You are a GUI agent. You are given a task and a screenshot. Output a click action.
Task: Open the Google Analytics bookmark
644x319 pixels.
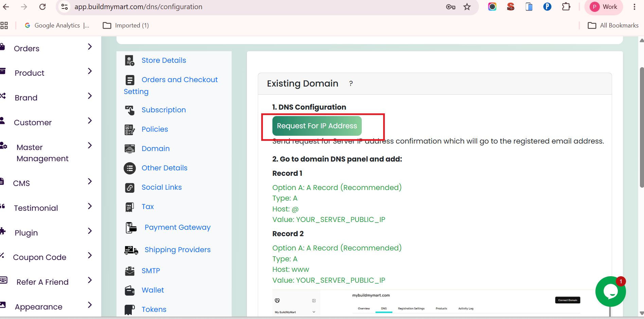pyautogui.click(x=57, y=25)
